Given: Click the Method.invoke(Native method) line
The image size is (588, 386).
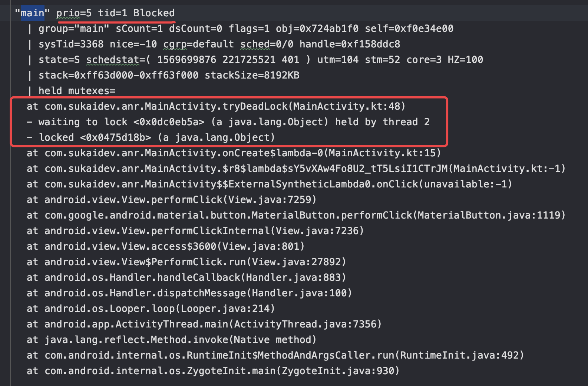Looking at the screenshot, I should coord(172,340).
